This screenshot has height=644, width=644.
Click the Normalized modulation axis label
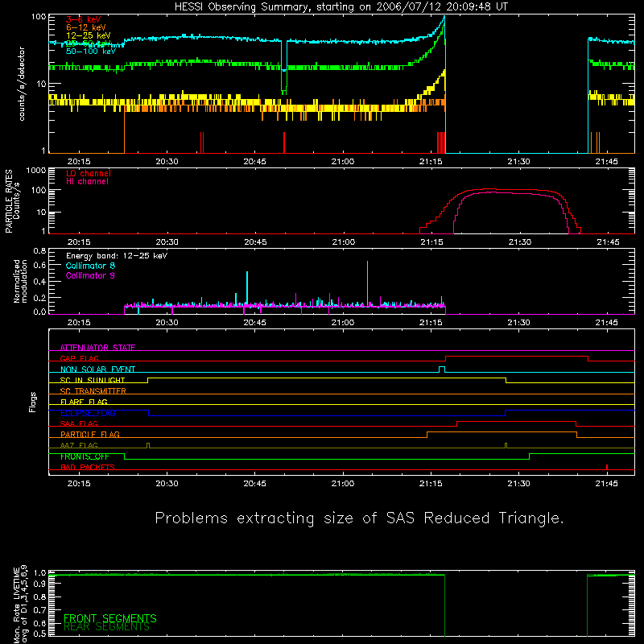20,281
